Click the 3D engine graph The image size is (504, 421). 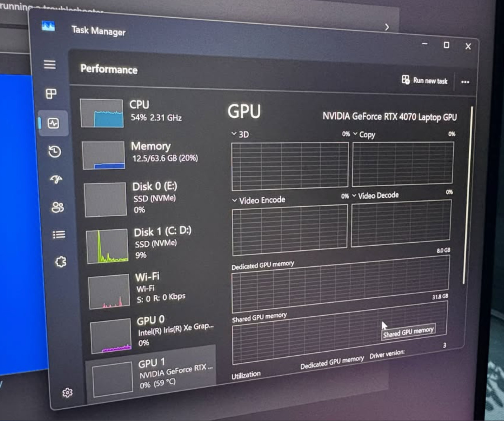click(x=290, y=166)
